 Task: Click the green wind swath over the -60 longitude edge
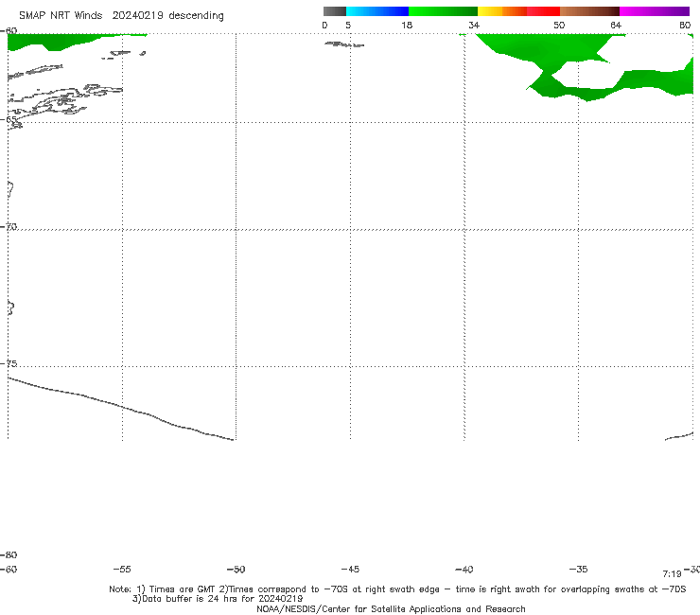(54, 41)
